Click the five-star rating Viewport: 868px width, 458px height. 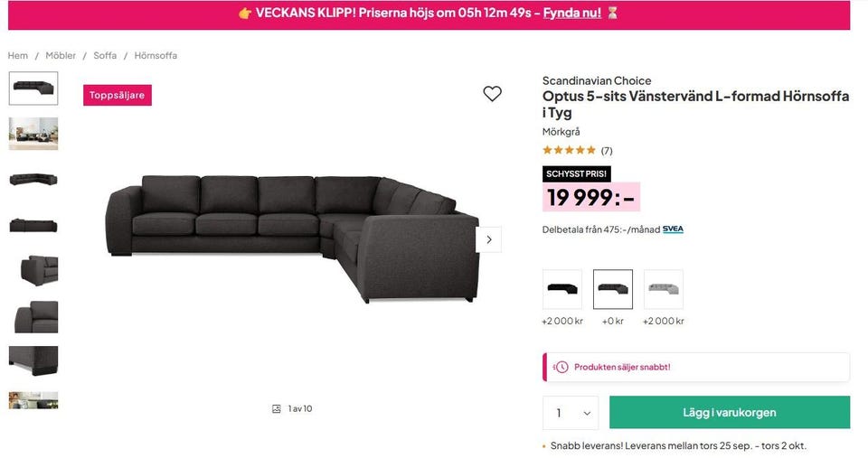(x=569, y=150)
